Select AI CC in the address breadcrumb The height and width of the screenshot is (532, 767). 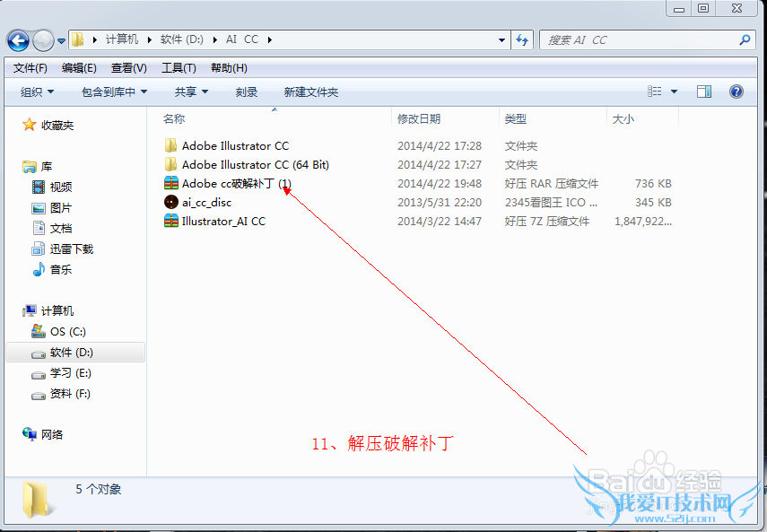[242, 39]
